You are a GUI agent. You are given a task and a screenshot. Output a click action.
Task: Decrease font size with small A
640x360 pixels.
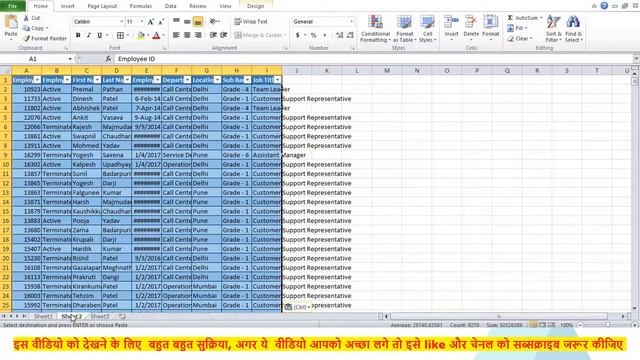[x=161, y=22]
